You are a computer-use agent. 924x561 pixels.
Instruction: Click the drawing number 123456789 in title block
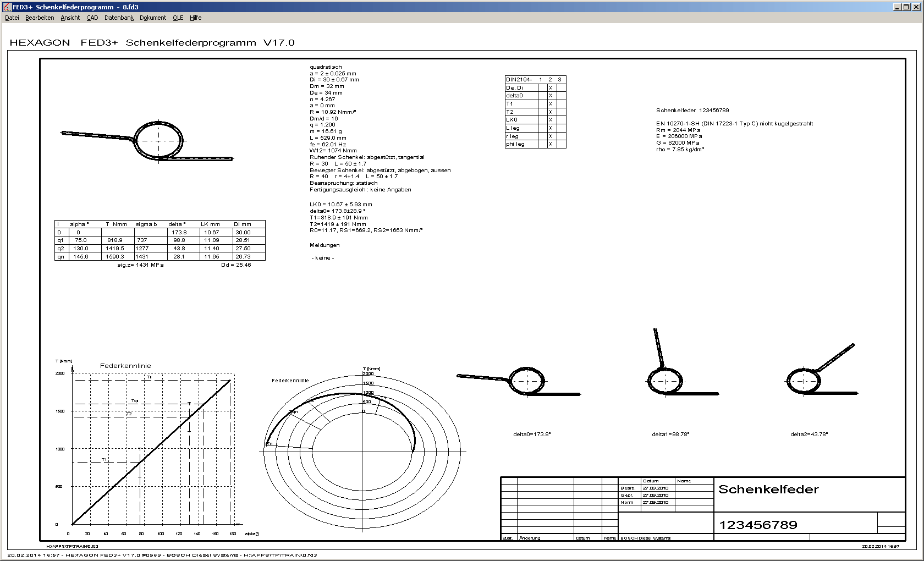coord(758,525)
